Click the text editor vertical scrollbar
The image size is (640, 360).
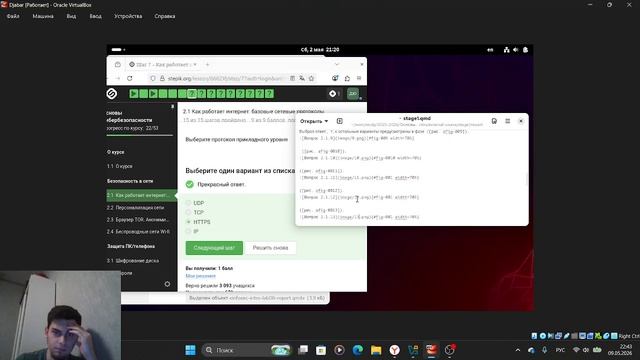(526, 179)
